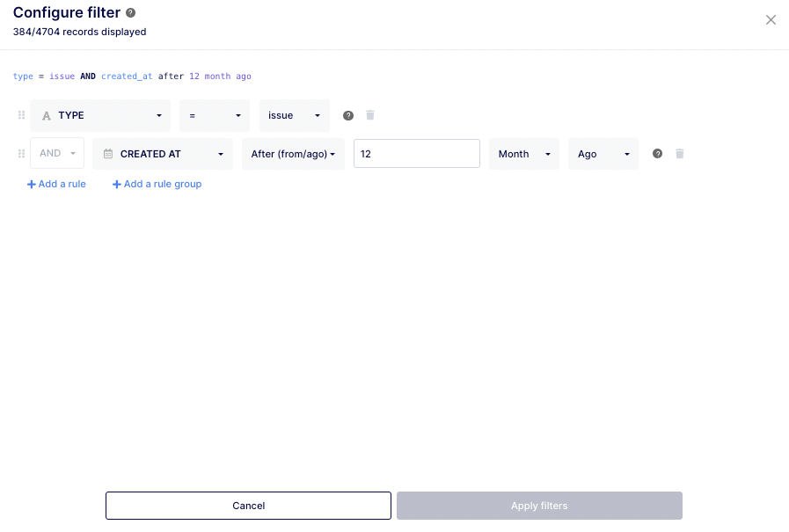Open the Ago direction dropdown
789x532 pixels.
[603, 154]
